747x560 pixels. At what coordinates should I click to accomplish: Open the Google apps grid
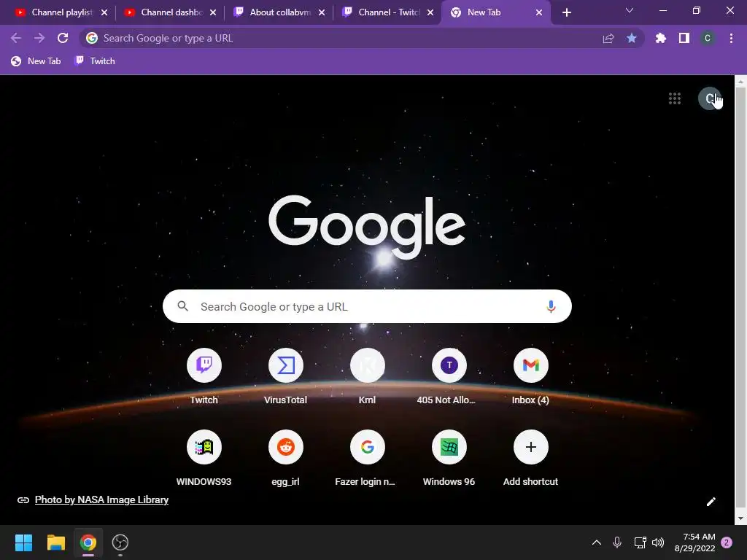click(675, 98)
